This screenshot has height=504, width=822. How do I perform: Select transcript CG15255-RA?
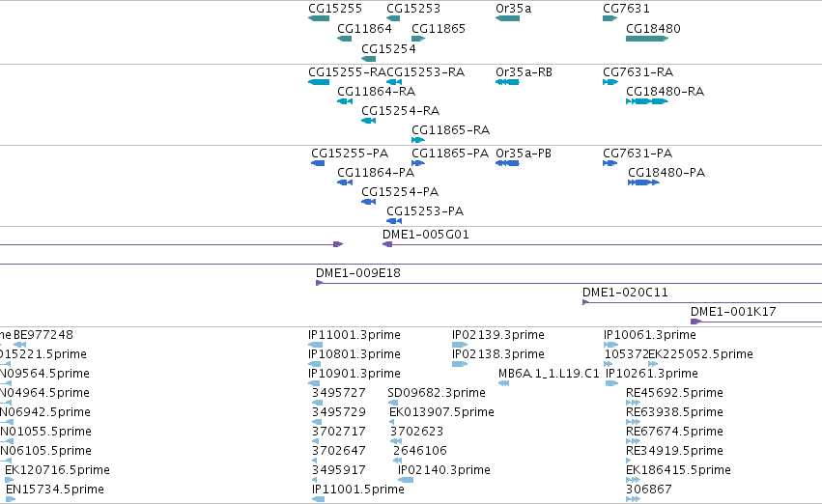tap(319, 82)
